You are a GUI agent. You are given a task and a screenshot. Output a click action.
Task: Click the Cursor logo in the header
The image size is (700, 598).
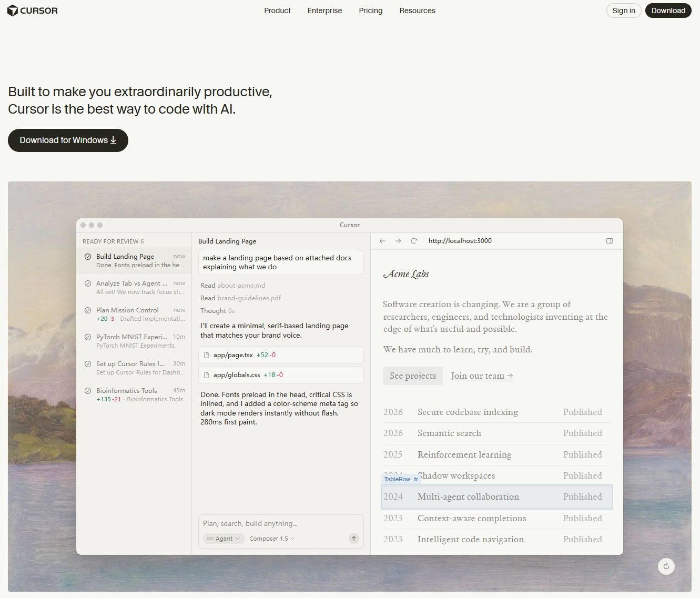tap(33, 11)
